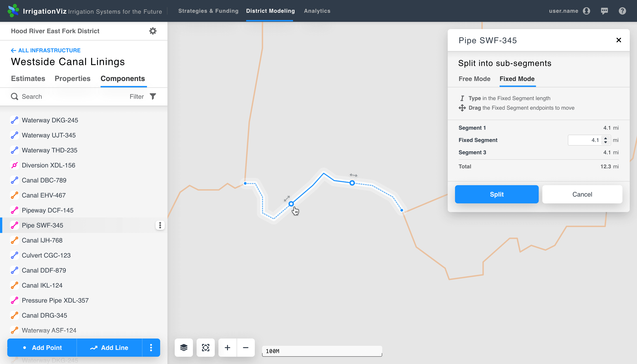
Task: Switch to Free Mode tab
Action: point(475,79)
